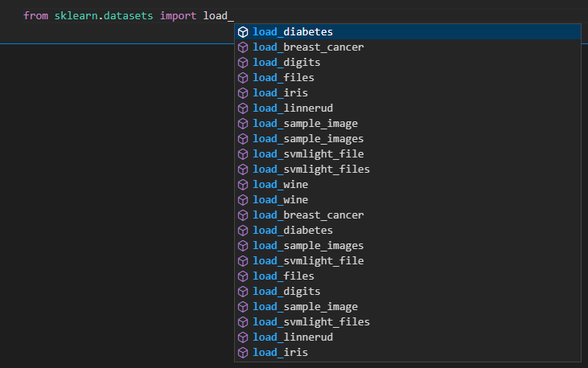Image resolution: width=588 pixels, height=368 pixels.
Task: Pick the load_wine directly above load_breast_cancer
Action: 408,200
